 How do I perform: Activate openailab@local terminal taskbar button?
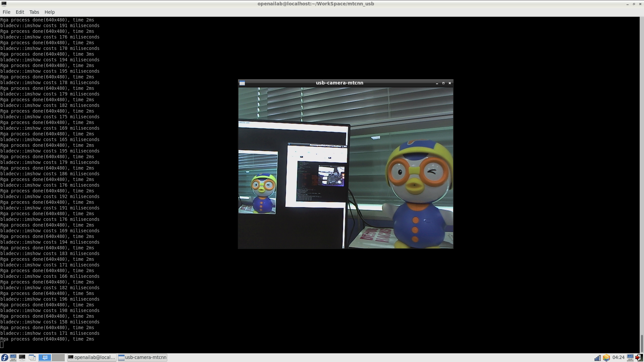tap(92, 358)
